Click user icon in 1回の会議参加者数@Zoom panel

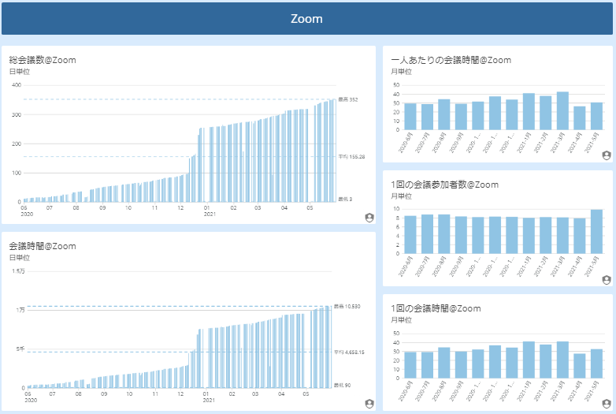tap(606, 280)
